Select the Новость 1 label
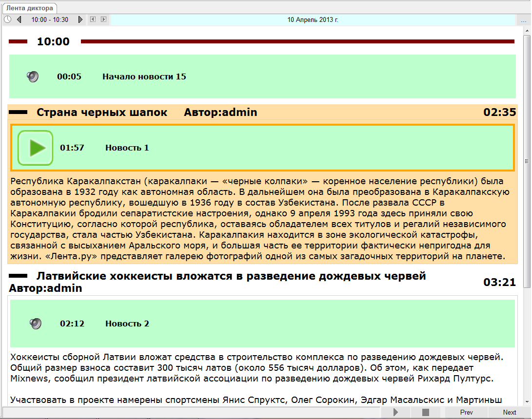This screenshot has width=532, height=419. [x=127, y=148]
